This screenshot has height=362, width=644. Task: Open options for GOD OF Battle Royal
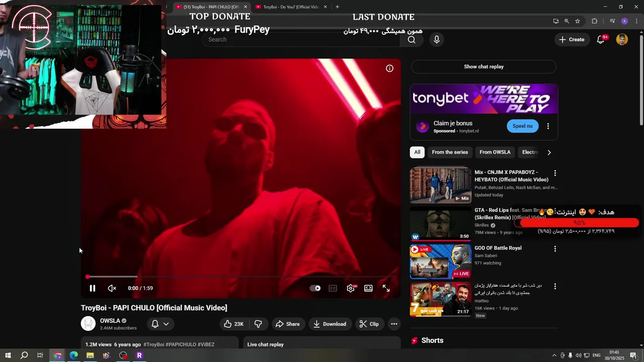tap(555, 249)
